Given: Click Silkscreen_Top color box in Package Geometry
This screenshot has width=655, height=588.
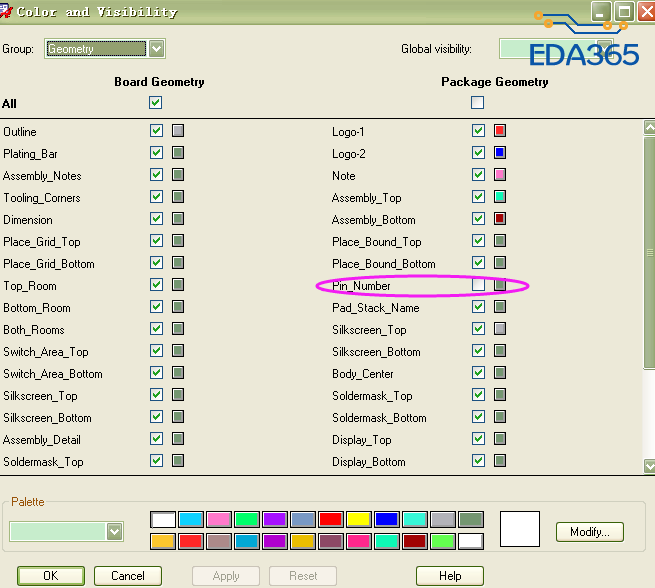Looking at the screenshot, I should 500,329.
